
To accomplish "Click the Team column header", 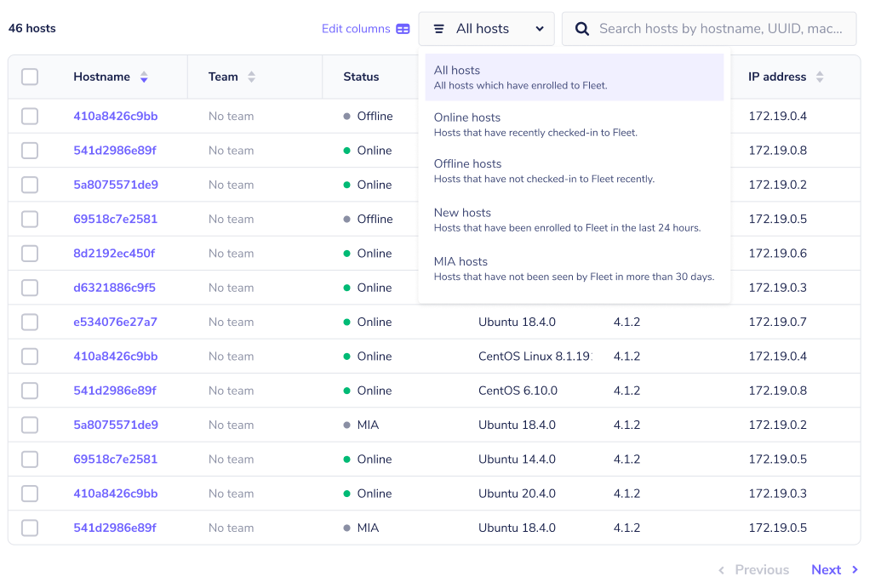I will 223,77.
